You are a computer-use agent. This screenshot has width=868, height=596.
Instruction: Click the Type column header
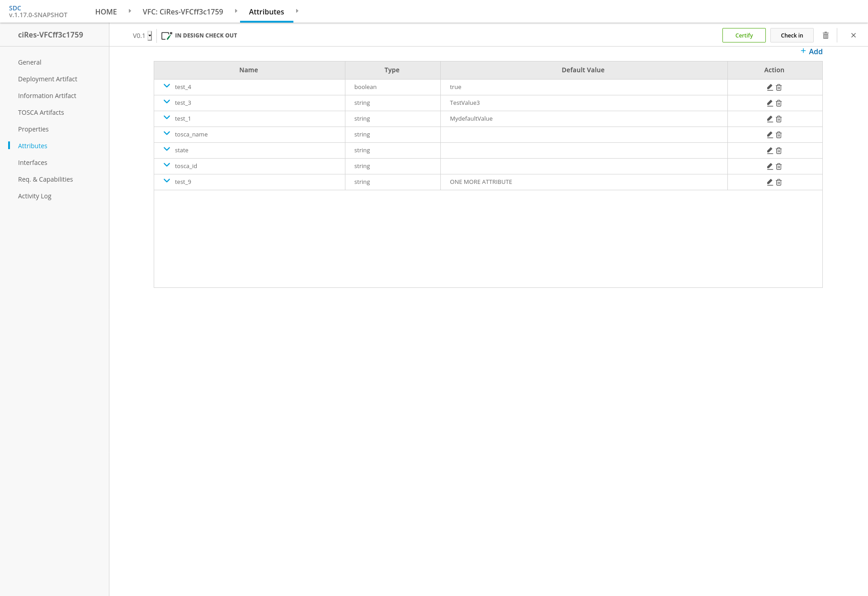(x=392, y=70)
